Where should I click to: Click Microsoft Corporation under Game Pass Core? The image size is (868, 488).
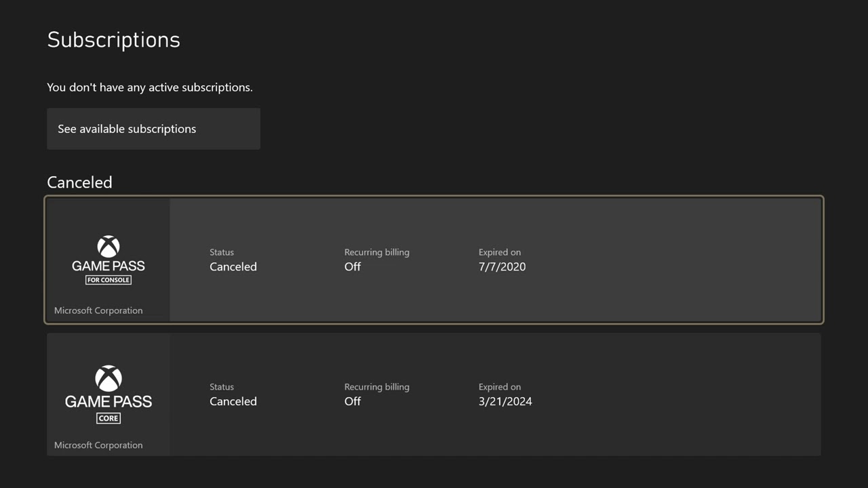98,445
